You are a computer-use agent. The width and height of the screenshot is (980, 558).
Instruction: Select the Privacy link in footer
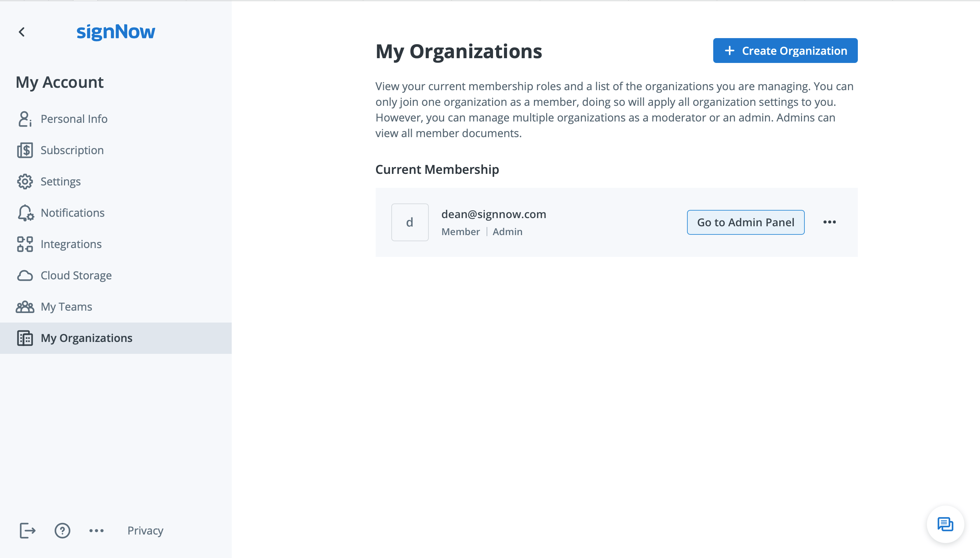point(145,530)
